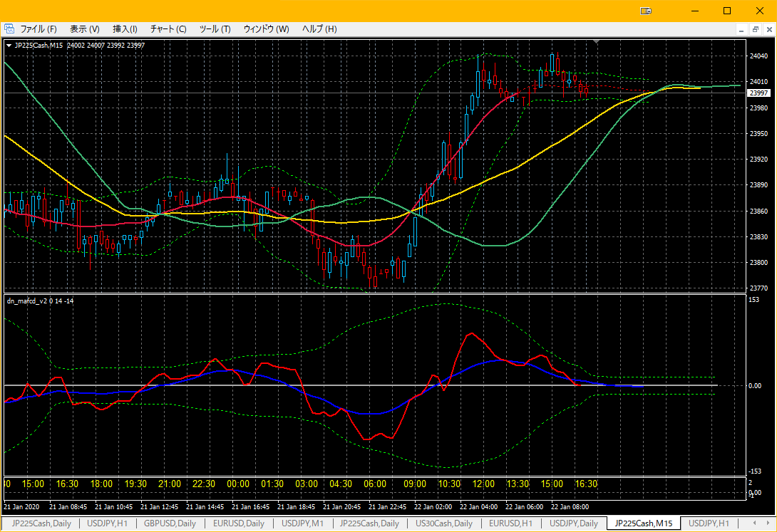Image resolution: width=777 pixels, height=532 pixels.
Task: Click the chart header triangle beside JP225Cash,M15
Action: click(x=9, y=46)
